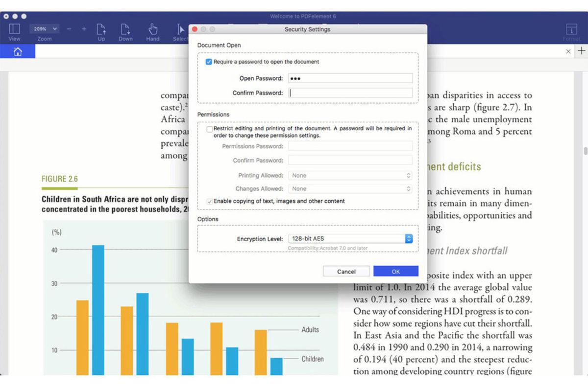Close the current document tab
The height and width of the screenshot is (392, 588).
(x=568, y=51)
